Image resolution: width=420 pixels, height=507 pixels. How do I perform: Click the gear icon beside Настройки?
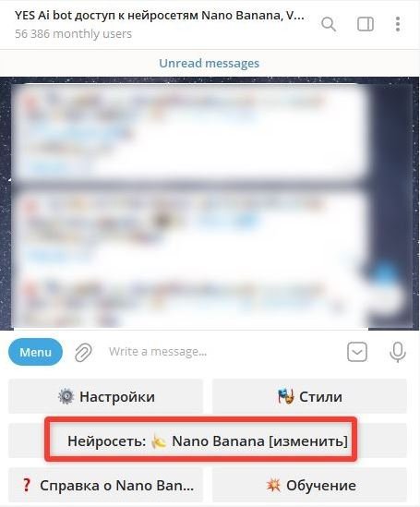[66, 396]
